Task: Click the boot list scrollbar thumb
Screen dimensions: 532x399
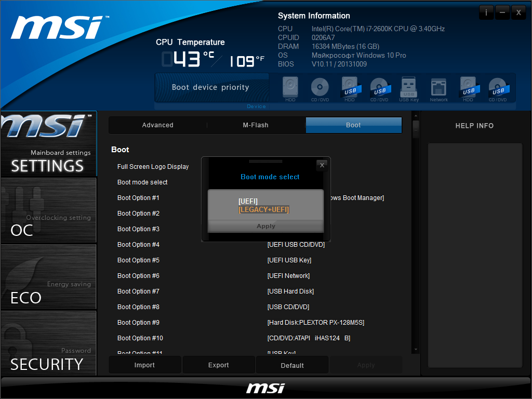Action: point(416,129)
